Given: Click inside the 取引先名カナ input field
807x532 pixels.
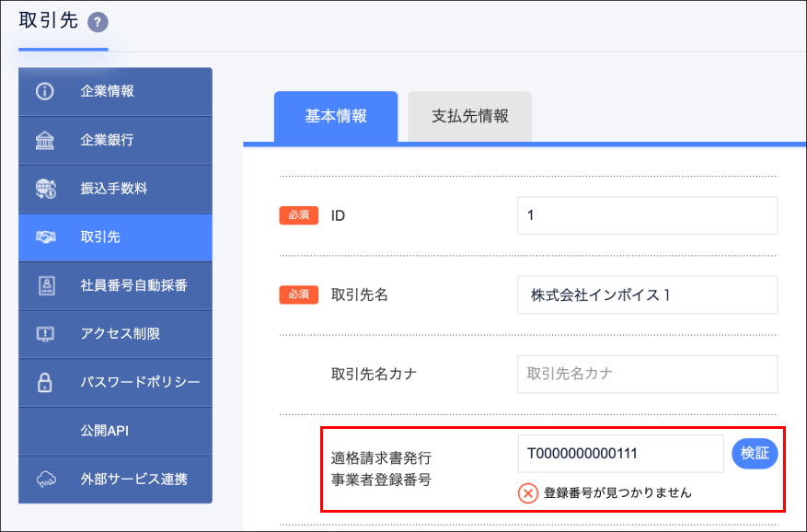Looking at the screenshot, I should tap(647, 374).
